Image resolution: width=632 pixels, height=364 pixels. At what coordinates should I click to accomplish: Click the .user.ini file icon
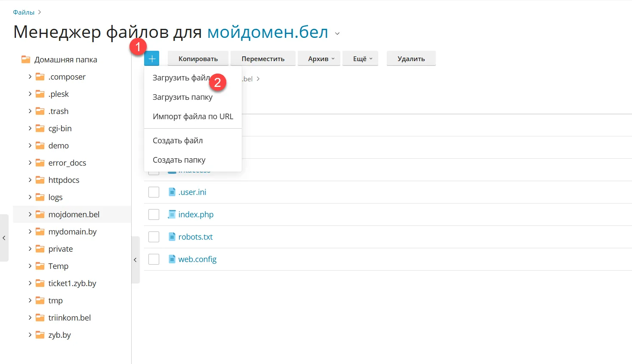pyautogui.click(x=172, y=192)
